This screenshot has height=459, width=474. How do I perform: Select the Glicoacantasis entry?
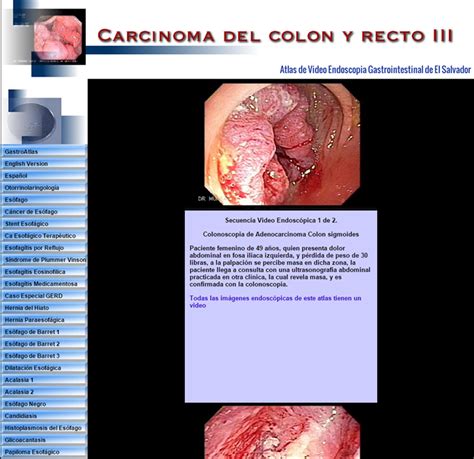(44, 439)
